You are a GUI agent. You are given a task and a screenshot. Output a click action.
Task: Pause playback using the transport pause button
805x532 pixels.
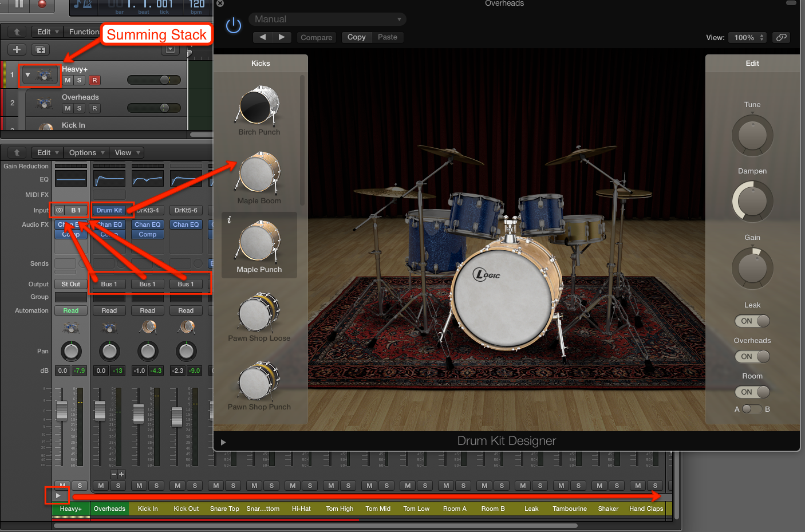pyautogui.click(x=19, y=4)
